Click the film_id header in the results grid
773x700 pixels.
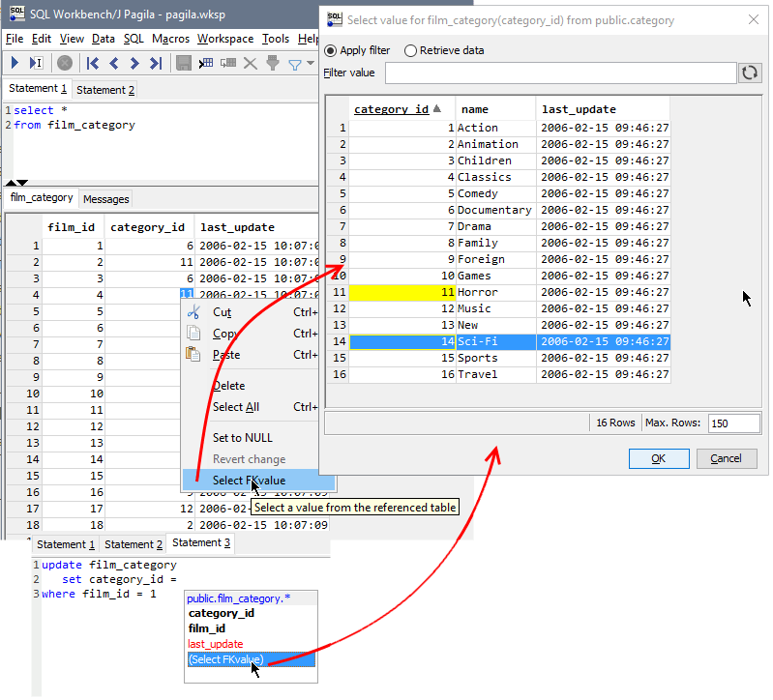tap(73, 227)
